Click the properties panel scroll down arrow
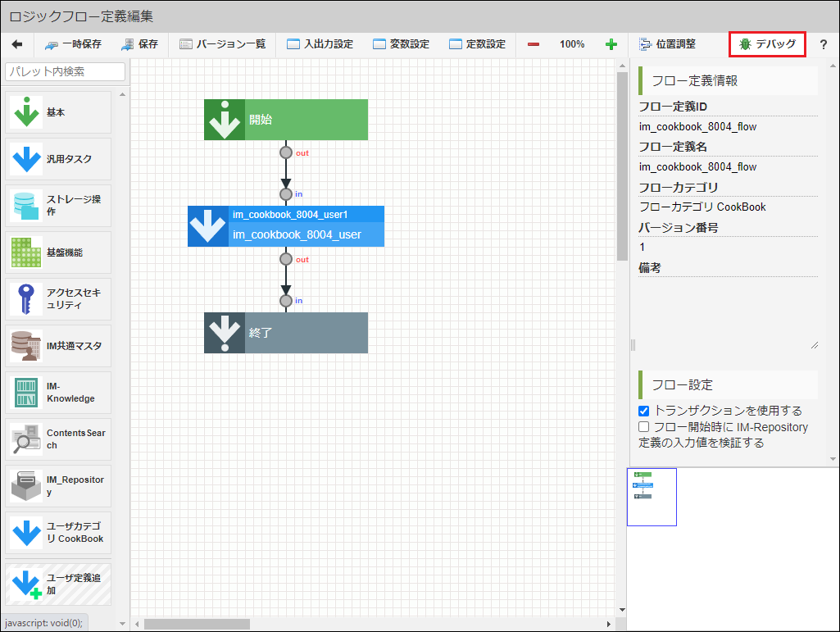The image size is (840, 632). [x=833, y=459]
